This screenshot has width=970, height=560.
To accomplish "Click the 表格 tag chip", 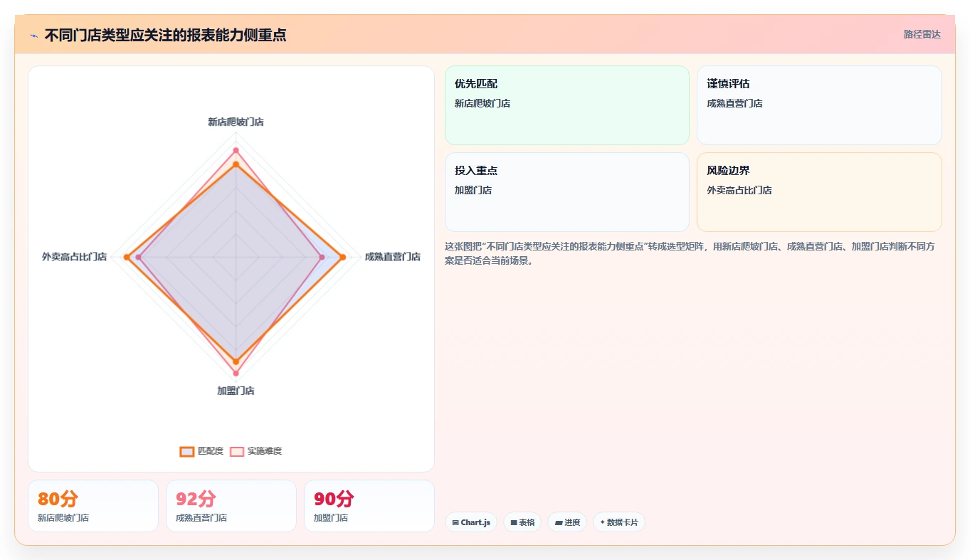I will click(x=522, y=522).
